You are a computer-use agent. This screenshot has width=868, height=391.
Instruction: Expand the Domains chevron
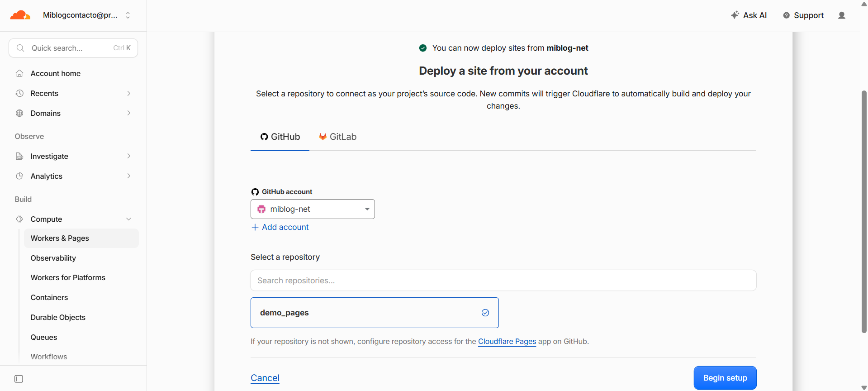click(x=129, y=113)
